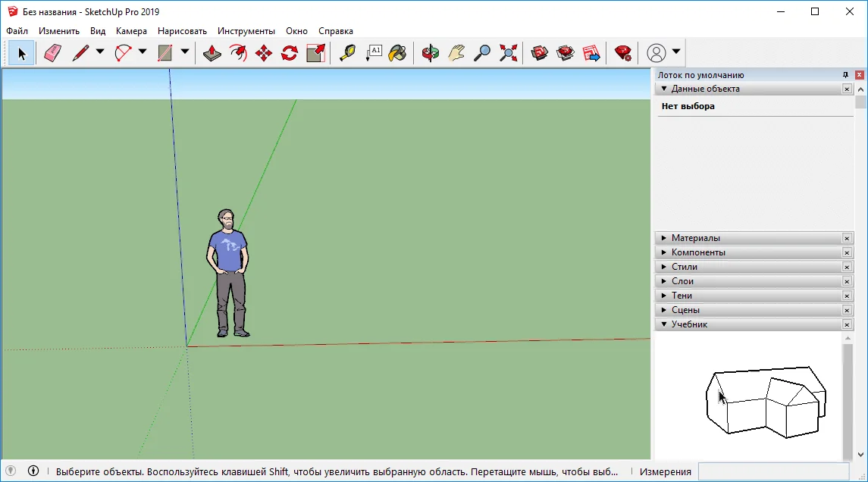The height and width of the screenshot is (482, 868).
Task: Click the geolocation status icon
Action: pos(11,471)
